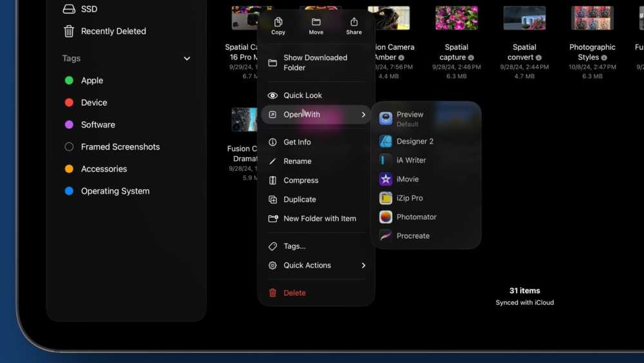The width and height of the screenshot is (644, 363).
Task: Select the orange Accessories tag dot
Action: [69, 169]
